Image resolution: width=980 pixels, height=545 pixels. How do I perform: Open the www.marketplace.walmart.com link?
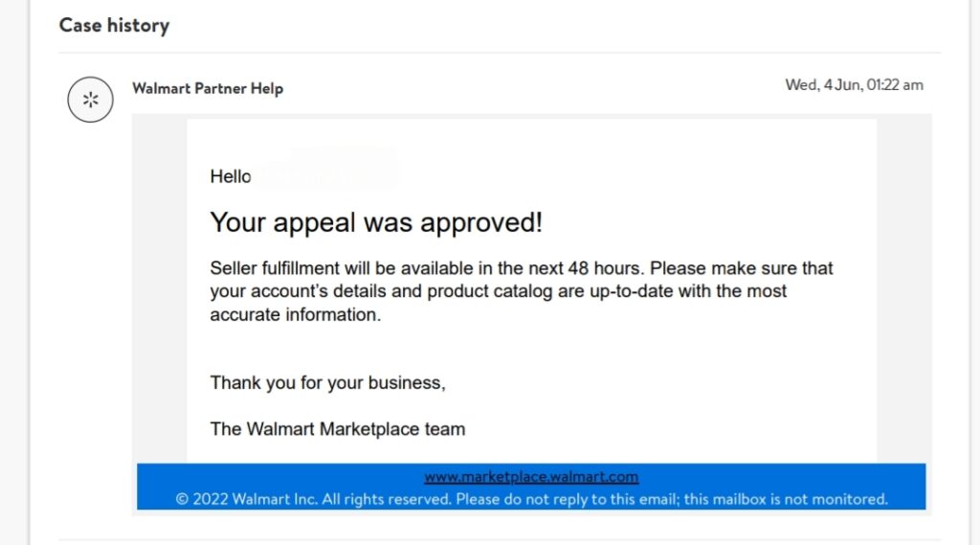[x=531, y=477]
